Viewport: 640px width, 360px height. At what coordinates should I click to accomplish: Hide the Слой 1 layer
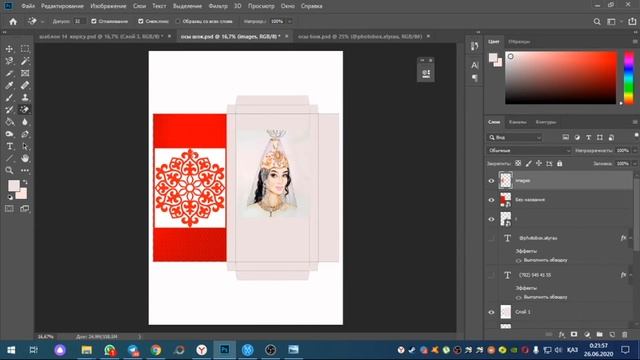pyautogui.click(x=491, y=312)
